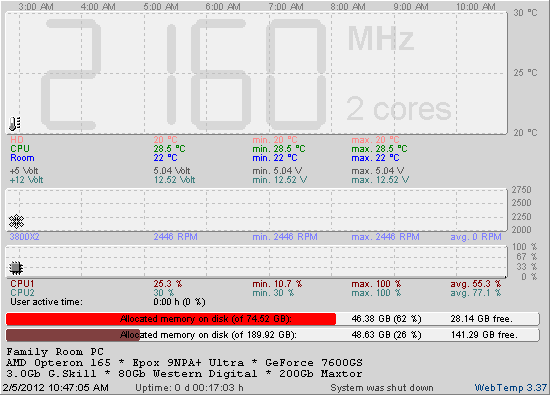Viewport: 550px width, 395px height.
Task: Click the Room temperature label
Action: click(x=22, y=158)
